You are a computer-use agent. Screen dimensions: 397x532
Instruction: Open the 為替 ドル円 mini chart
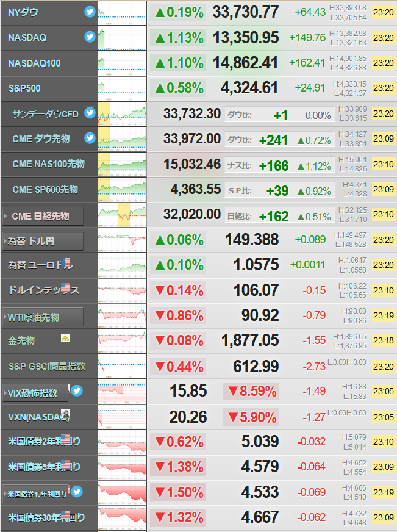coord(123,240)
